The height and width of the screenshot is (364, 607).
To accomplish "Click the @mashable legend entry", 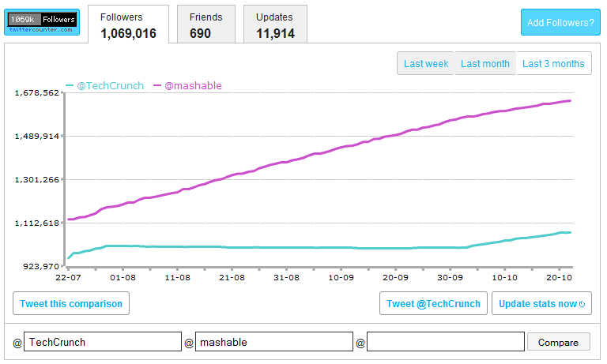I will [188, 85].
